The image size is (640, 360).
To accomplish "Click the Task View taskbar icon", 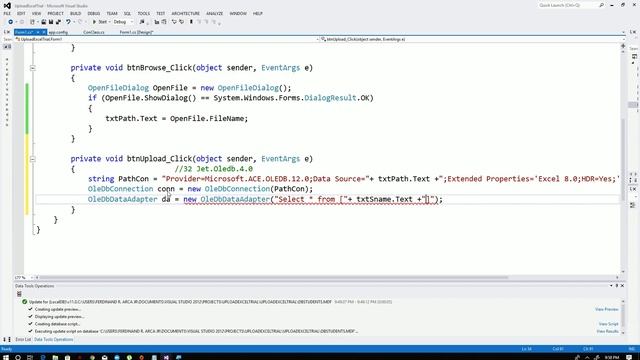I will (30, 357).
